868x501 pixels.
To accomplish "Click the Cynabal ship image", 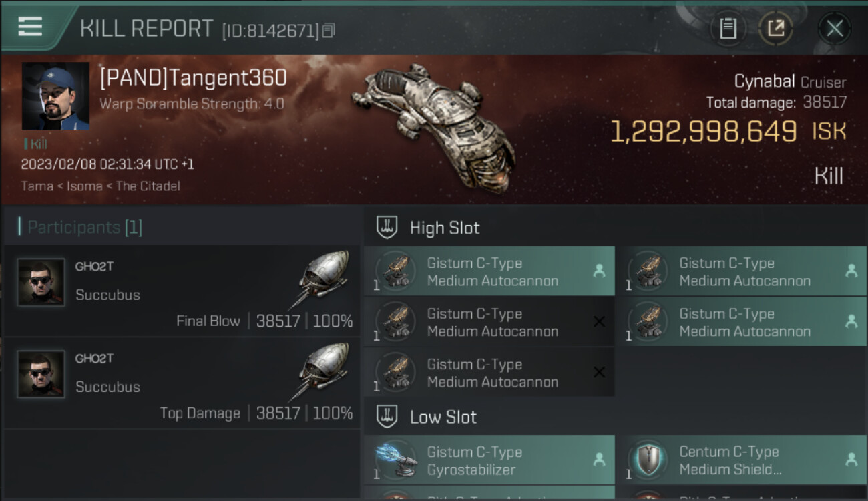I will (x=434, y=125).
